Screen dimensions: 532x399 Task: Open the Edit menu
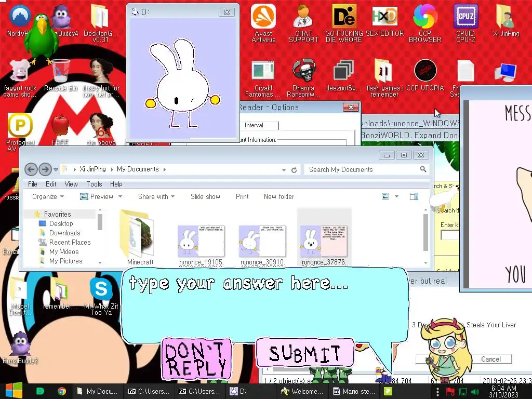click(51, 184)
